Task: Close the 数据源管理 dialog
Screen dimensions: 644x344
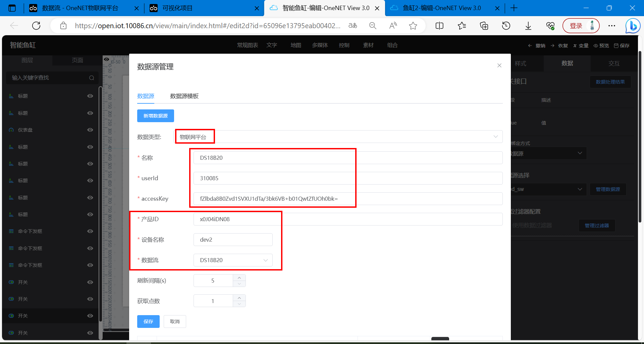Action: (499, 65)
